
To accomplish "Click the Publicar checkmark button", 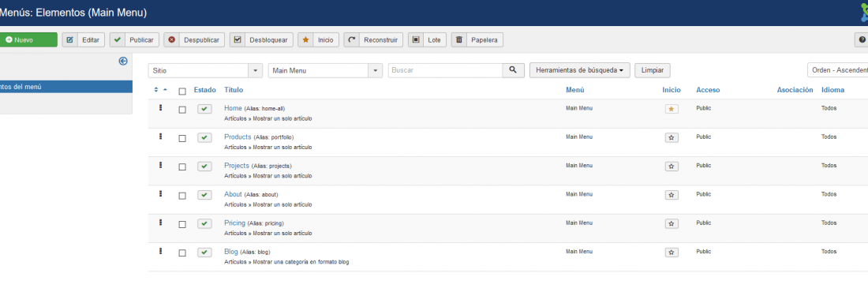I will pyautogui.click(x=135, y=40).
